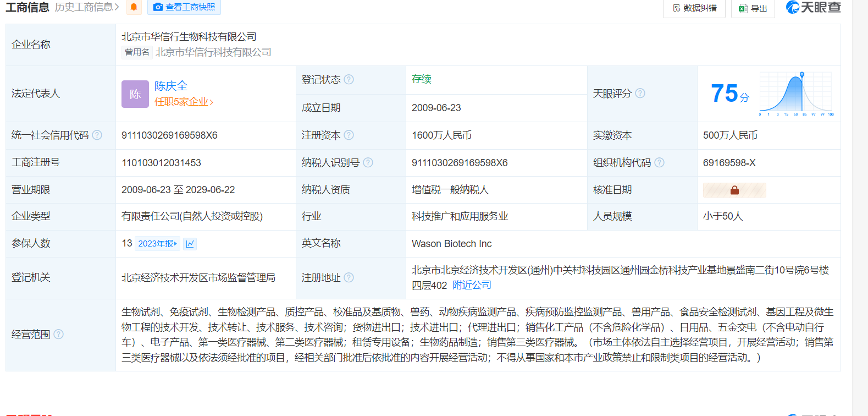
Task: Click taxpayer qualification 增值税一般纳税人
Action: pyautogui.click(x=450, y=190)
